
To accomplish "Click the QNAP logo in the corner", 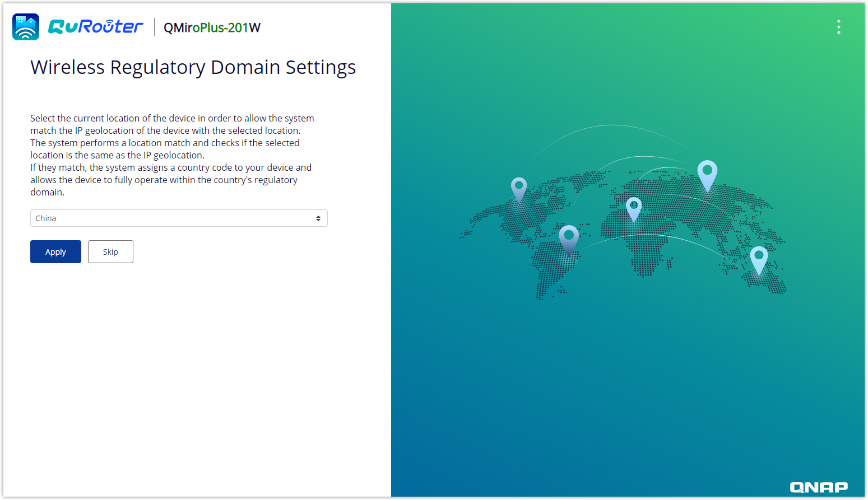I will [x=819, y=487].
